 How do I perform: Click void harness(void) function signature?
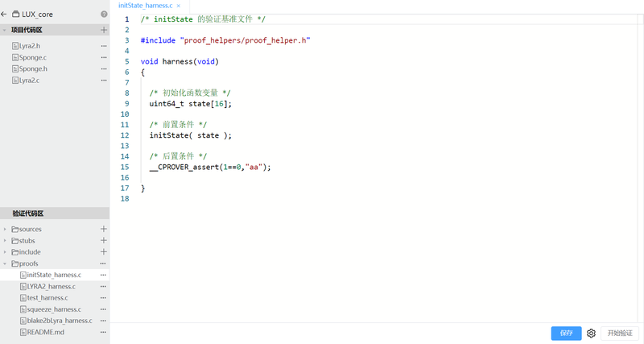(180, 61)
